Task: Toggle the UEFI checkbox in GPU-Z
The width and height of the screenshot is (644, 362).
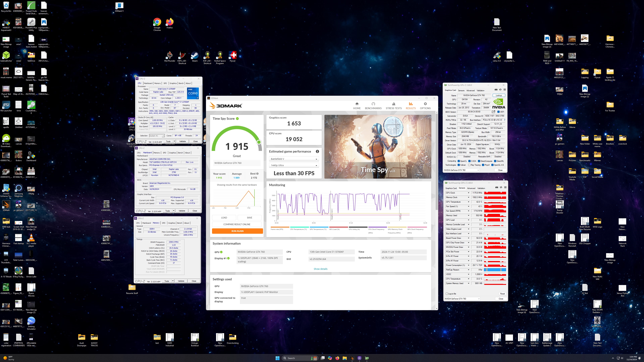Action: pos(499,112)
